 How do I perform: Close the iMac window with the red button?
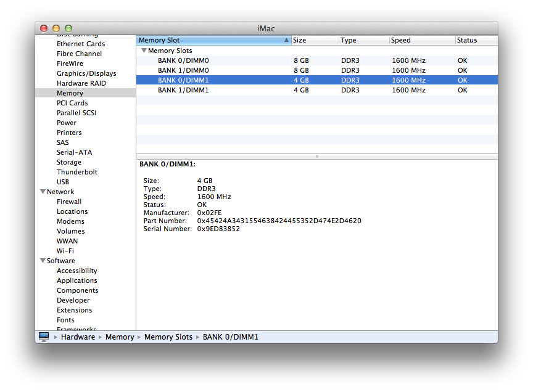[44, 28]
